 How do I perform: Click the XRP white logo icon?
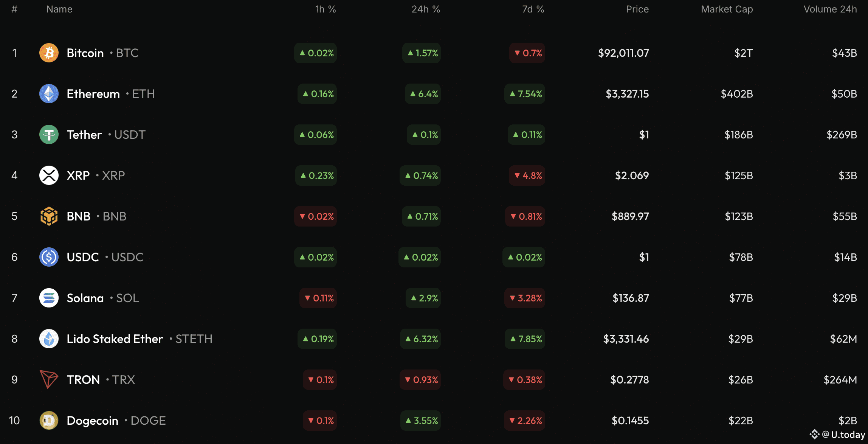pos(49,175)
